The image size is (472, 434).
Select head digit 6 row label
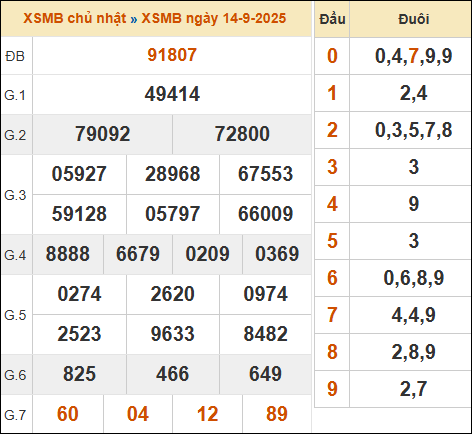click(x=332, y=278)
